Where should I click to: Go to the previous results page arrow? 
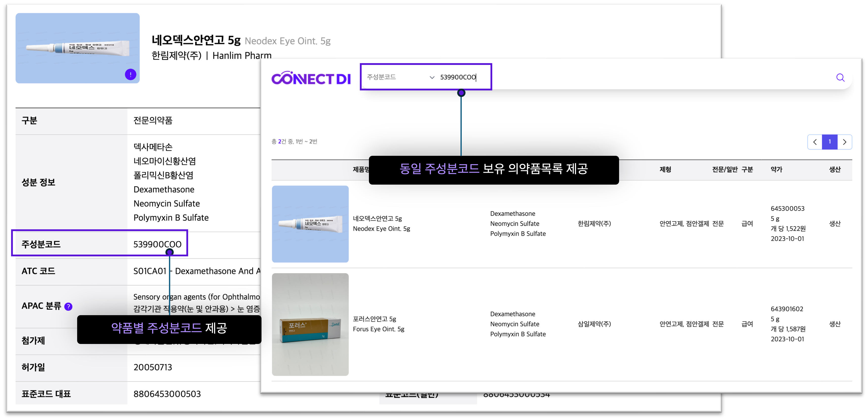[x=815, y=142]
